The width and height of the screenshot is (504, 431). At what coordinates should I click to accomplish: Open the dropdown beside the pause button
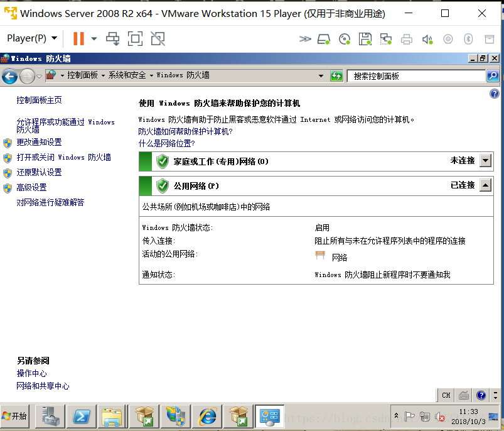[94, 39]
